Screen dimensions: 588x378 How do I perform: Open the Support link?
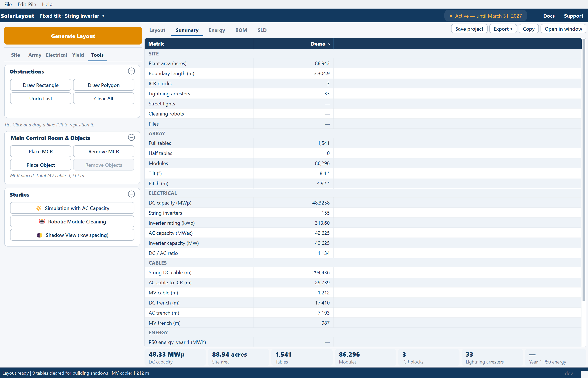pos(573,16)
